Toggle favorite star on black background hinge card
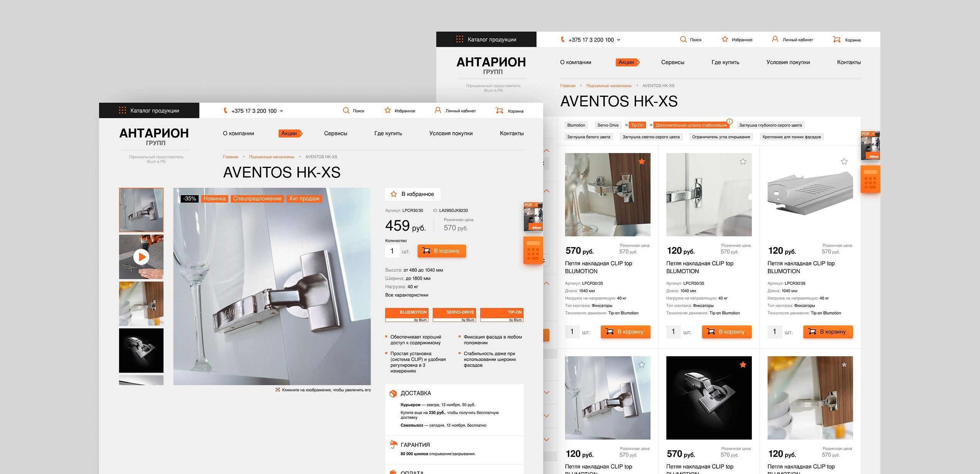This screenshot has height=474, width=980. click(743, 365)
